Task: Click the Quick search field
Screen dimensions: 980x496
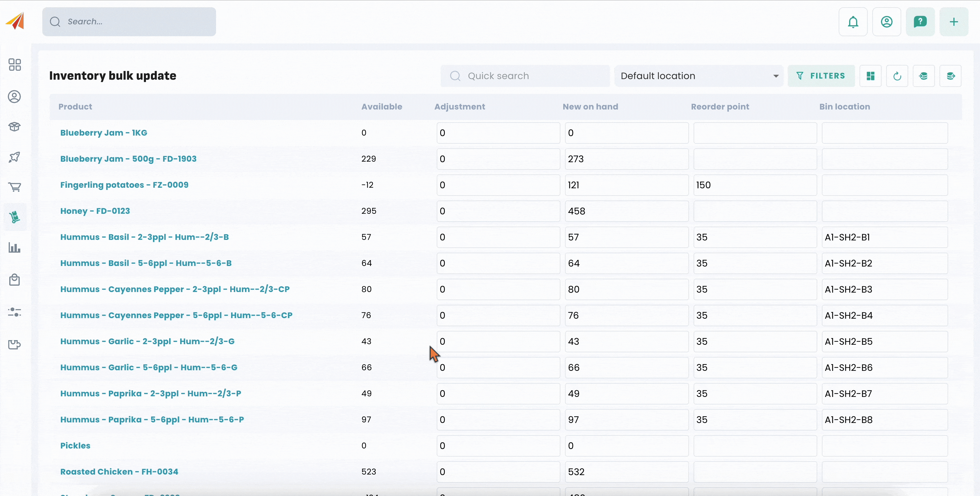Action: [x=525, y=76]
